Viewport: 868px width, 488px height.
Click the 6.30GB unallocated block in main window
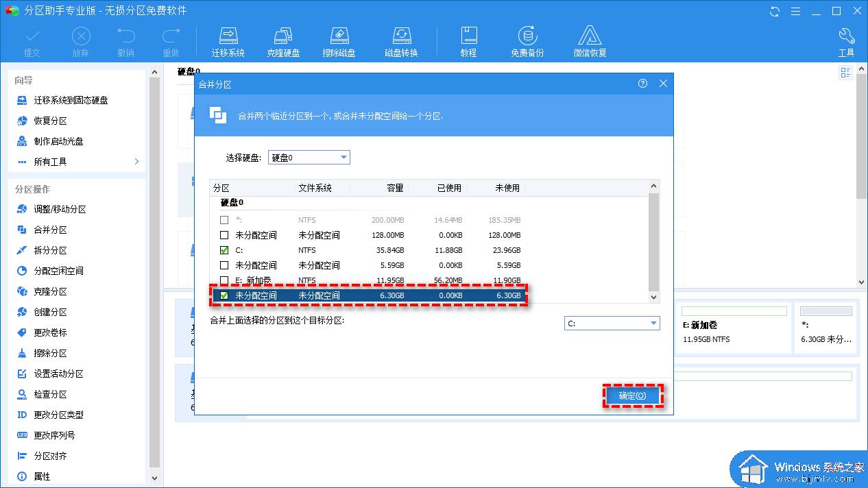826,328
